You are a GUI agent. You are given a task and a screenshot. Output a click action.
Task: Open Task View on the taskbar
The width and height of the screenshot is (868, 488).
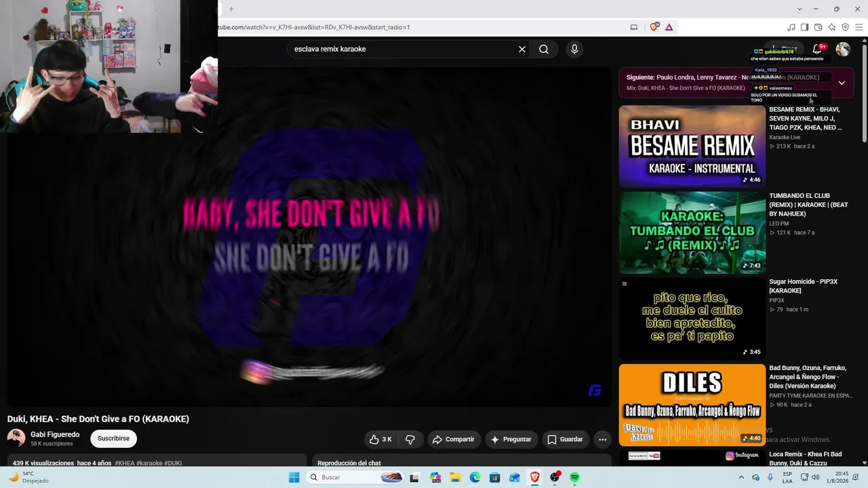tap(414, 477)
